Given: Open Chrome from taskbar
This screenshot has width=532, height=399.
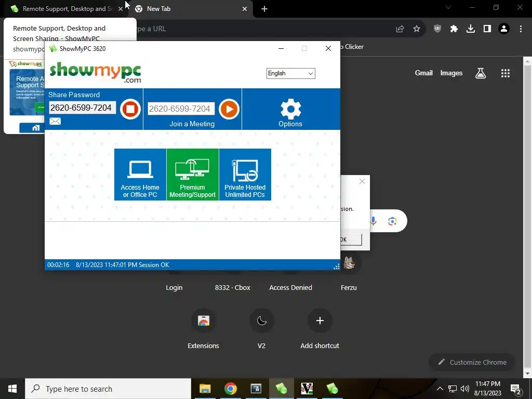Looking at the screenshot, I should (x=230, y=389).
